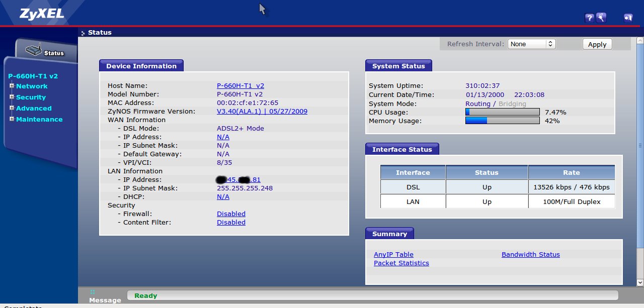This screenshot has width=644, height=308.
Task: Open the Advanced menu item
Action: (x=34, y=109)
